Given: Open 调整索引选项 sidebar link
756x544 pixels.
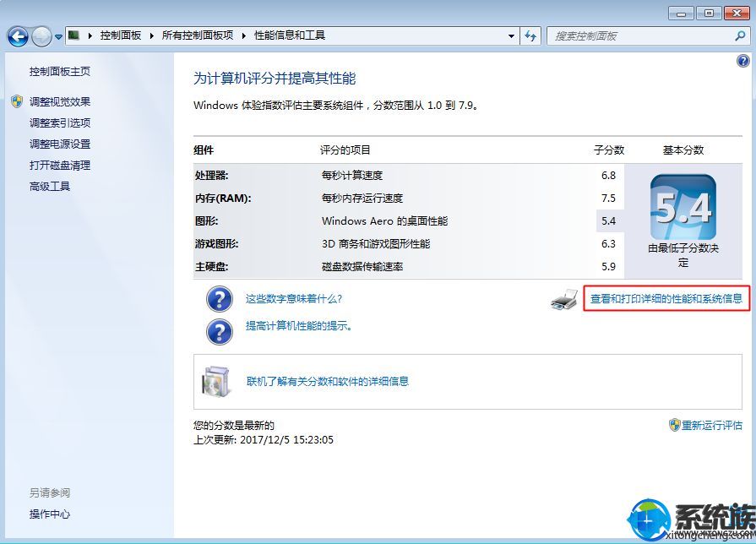Looking at the screenshot, I should point(60,123).
